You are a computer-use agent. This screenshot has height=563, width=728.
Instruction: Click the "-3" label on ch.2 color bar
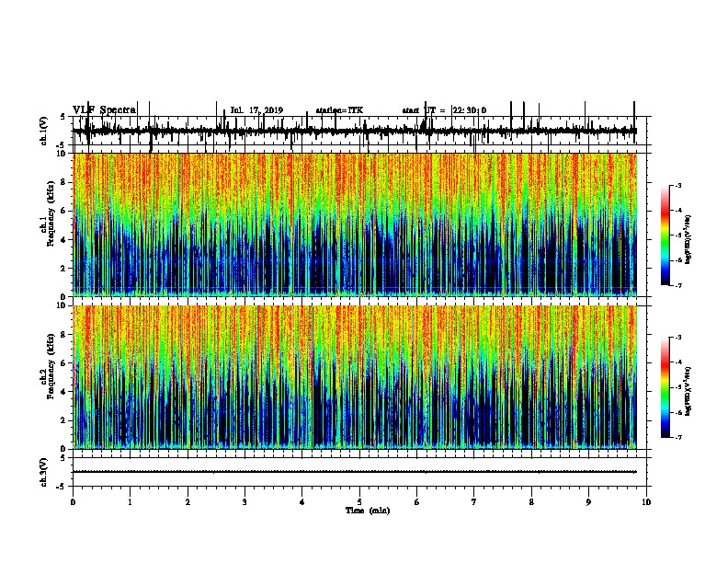[677, 338]
